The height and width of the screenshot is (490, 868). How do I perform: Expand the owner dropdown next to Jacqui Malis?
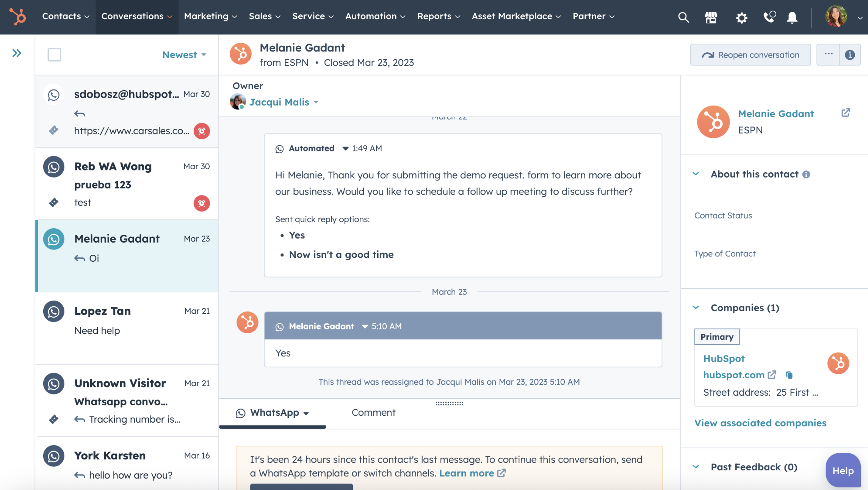coord(316,102)
